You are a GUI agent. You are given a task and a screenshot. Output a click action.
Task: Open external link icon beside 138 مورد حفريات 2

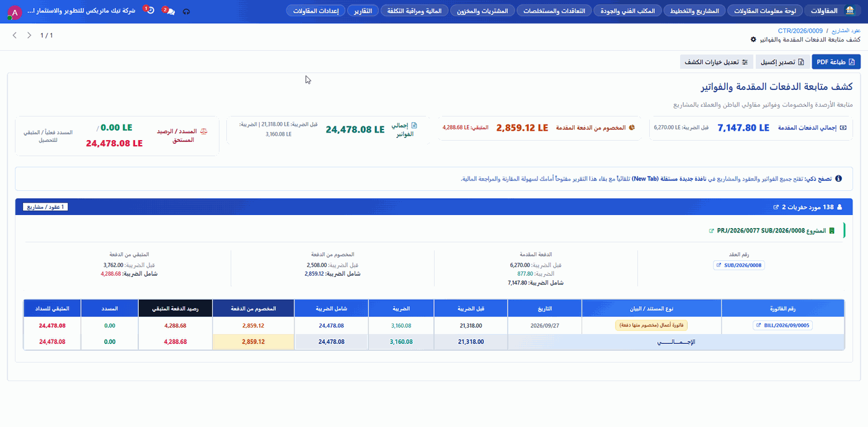[x=776, y=207]
